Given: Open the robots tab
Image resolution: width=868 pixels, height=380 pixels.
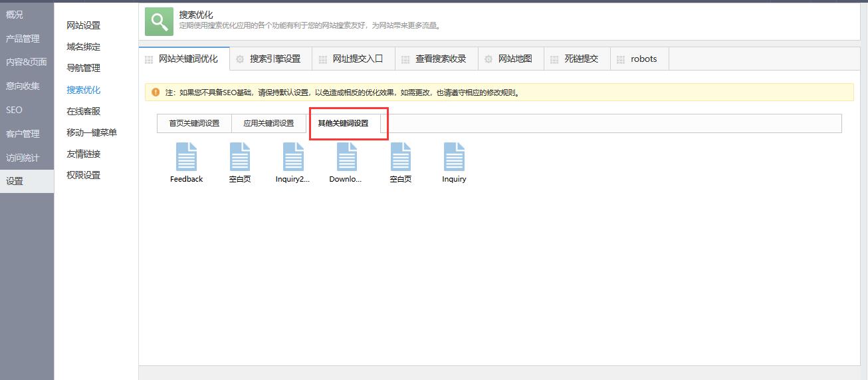Looking at the screenshot, I should 639,59.
